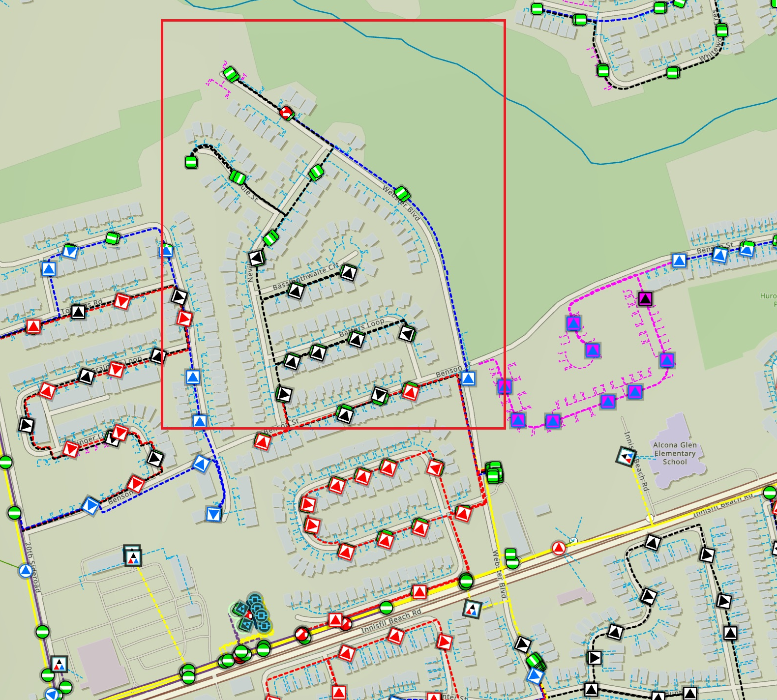Select tricolor station icon south of Innisfil Beach Rd

(472, 609)
